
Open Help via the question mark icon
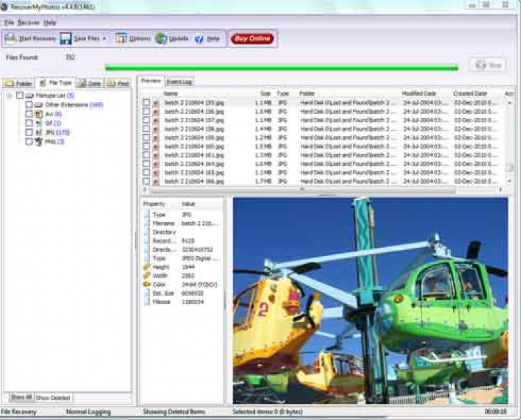point(199,39)
